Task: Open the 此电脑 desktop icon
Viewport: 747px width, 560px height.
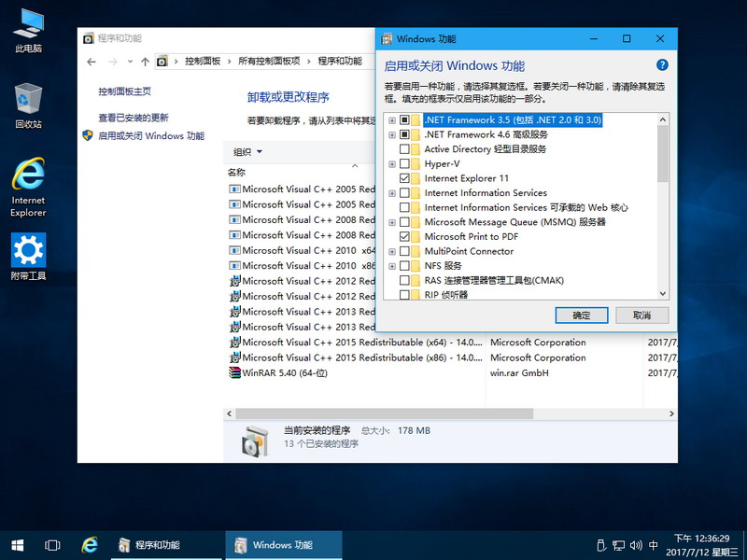Action: (29, 30)
